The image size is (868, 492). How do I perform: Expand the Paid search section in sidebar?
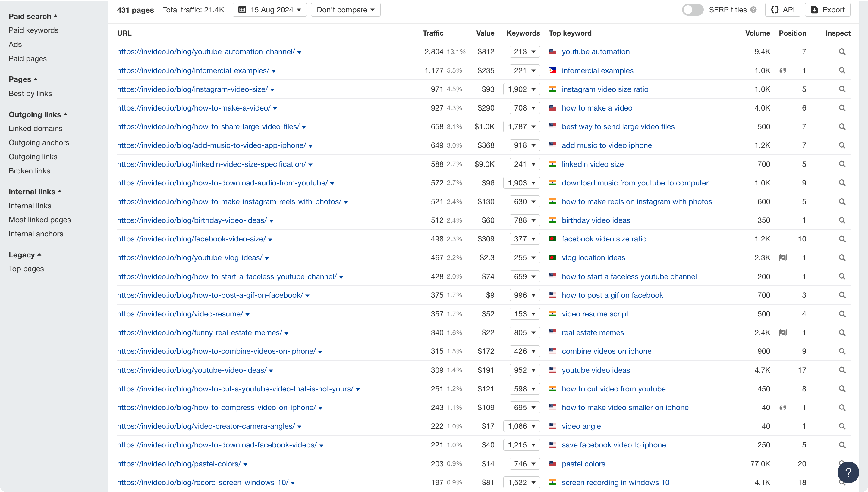point(33,16)
